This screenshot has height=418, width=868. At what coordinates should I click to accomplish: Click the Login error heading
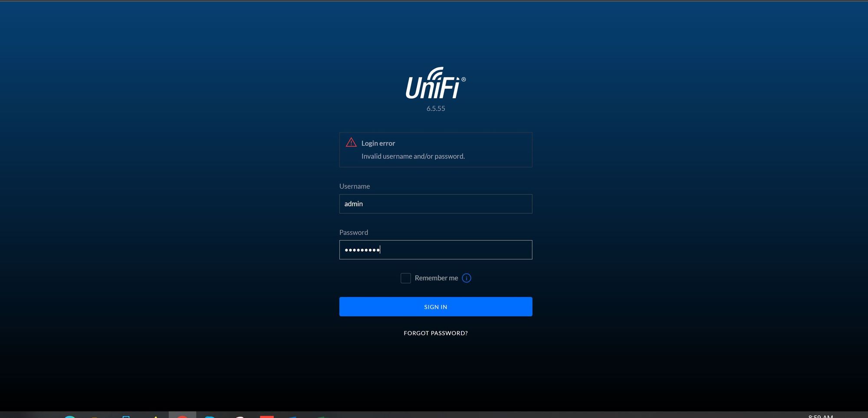point(378,143)
